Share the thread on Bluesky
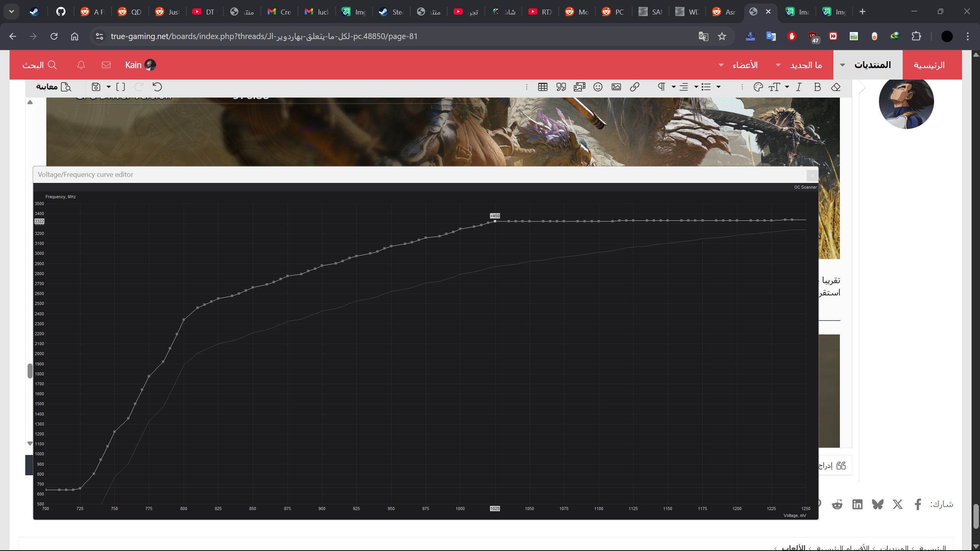Screen dimensions: 980x551 pos(878,504)
